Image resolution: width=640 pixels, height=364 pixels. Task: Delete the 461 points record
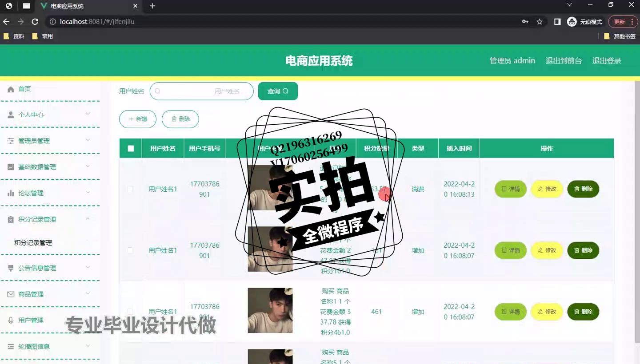(x=583, y=312)
